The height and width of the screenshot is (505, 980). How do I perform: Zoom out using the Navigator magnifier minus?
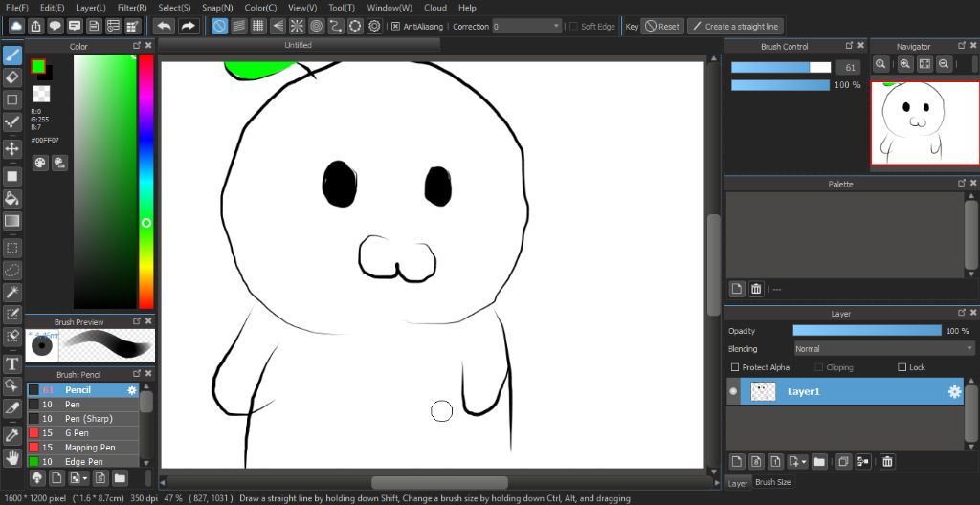point(944,64)
